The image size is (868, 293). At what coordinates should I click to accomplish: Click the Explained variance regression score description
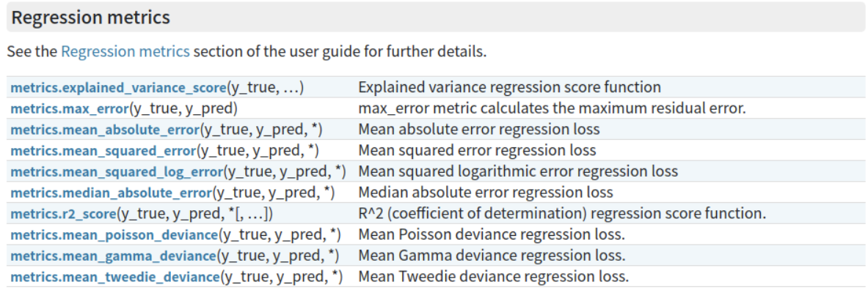coord(510,87)
